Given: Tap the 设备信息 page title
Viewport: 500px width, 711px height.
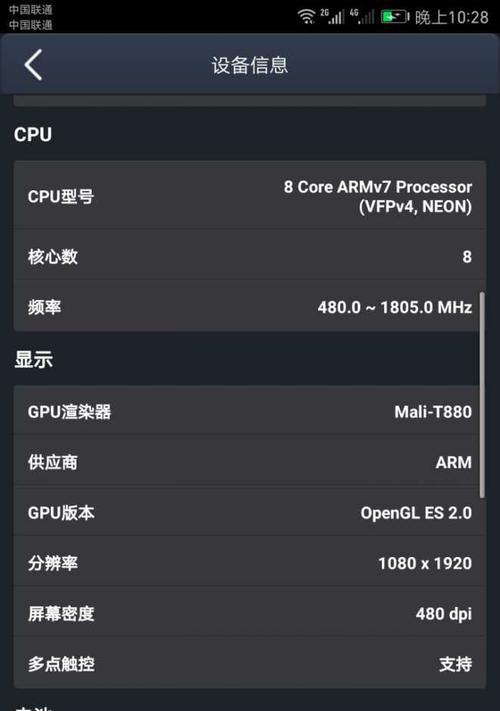Looking at the screenshot, I should click(250, 65).
